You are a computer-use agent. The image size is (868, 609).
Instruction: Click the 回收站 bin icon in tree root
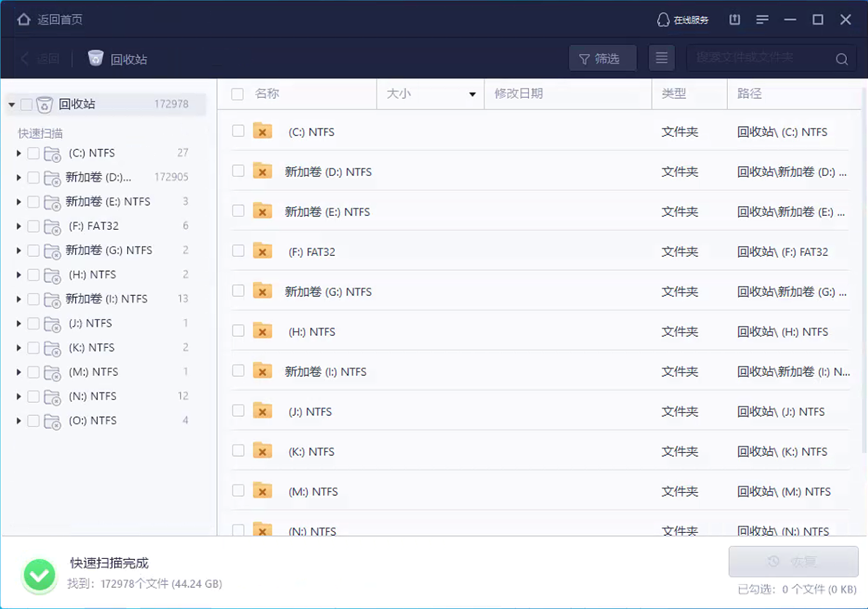point(45,104)
